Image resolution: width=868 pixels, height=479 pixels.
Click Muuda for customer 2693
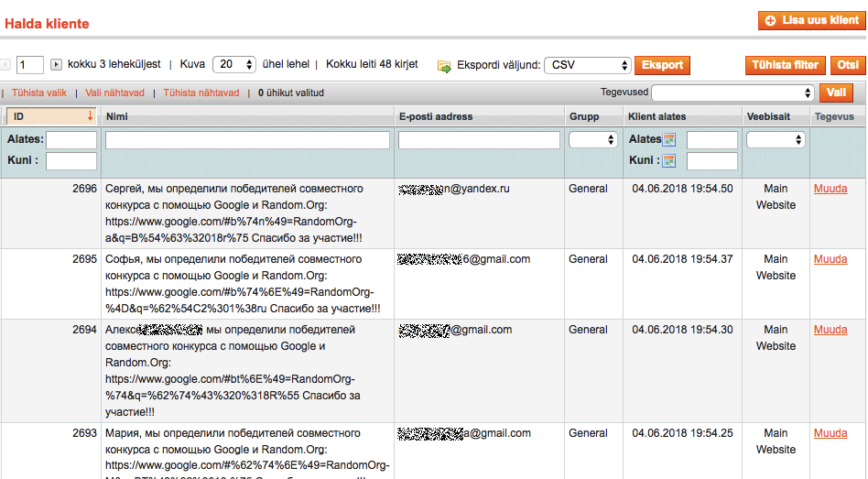(830, 433)
